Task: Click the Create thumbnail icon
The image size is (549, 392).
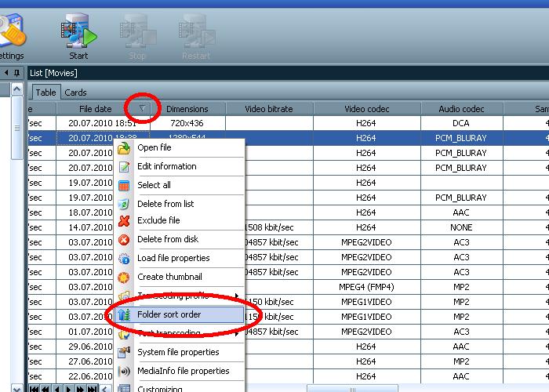Action: 124,277
